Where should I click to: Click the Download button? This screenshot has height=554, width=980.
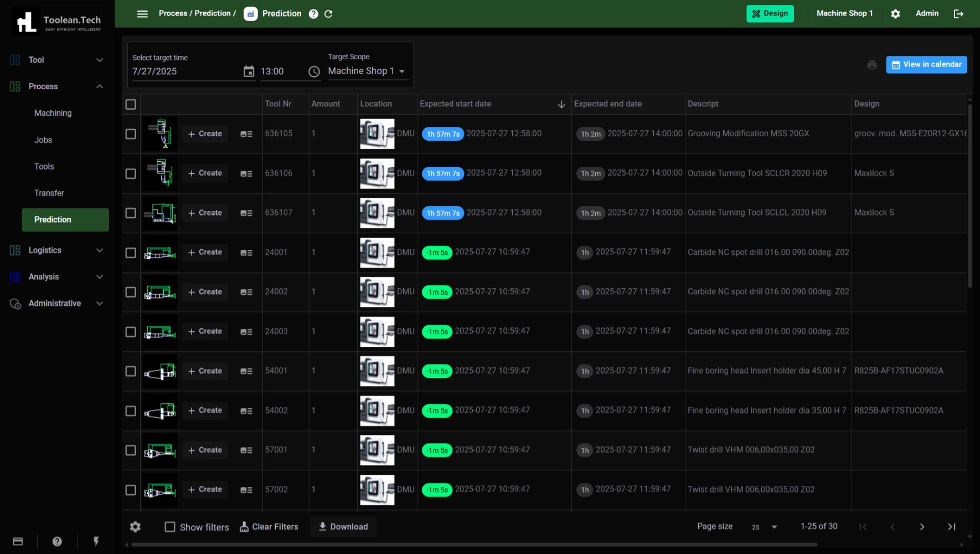pos(343,527)
